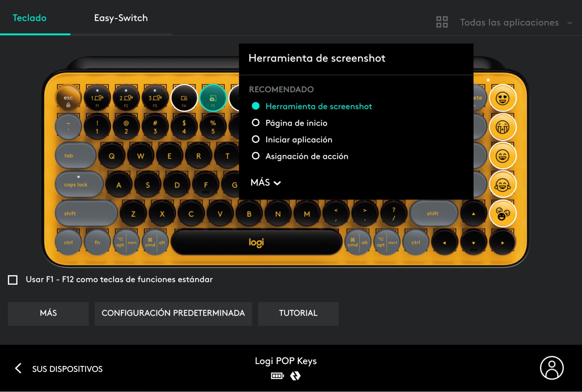Image resolution: width=582 pixels, height=392 pixels.
Task: Open the user account profile icon
Action: [x=552, y=368]
